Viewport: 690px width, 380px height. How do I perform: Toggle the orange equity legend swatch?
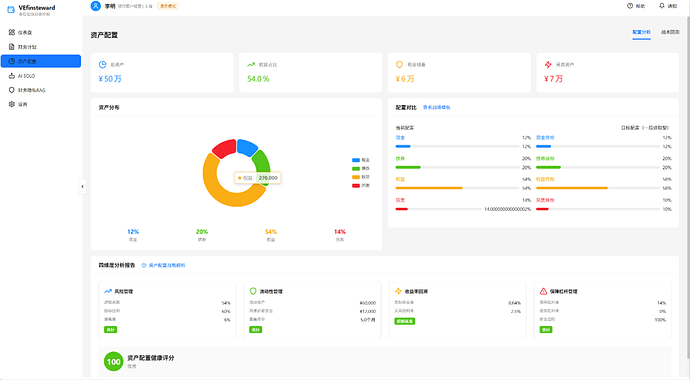pos(356,177)
